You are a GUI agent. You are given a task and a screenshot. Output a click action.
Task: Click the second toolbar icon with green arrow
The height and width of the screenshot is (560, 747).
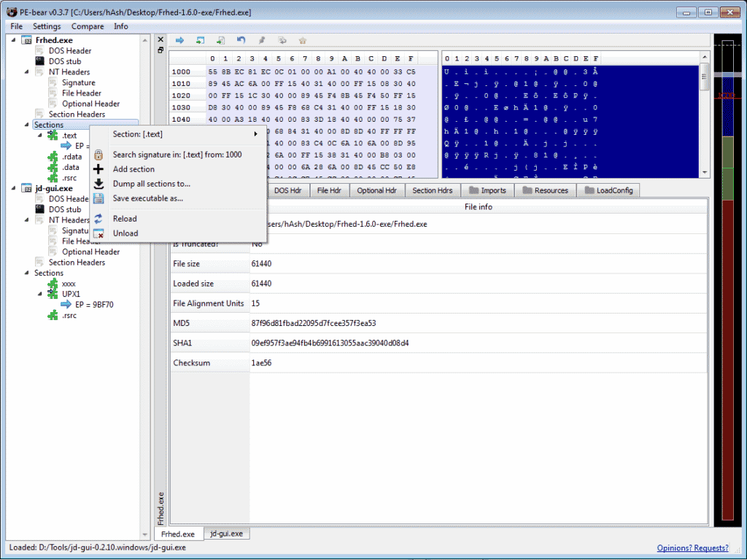(200, 40)
